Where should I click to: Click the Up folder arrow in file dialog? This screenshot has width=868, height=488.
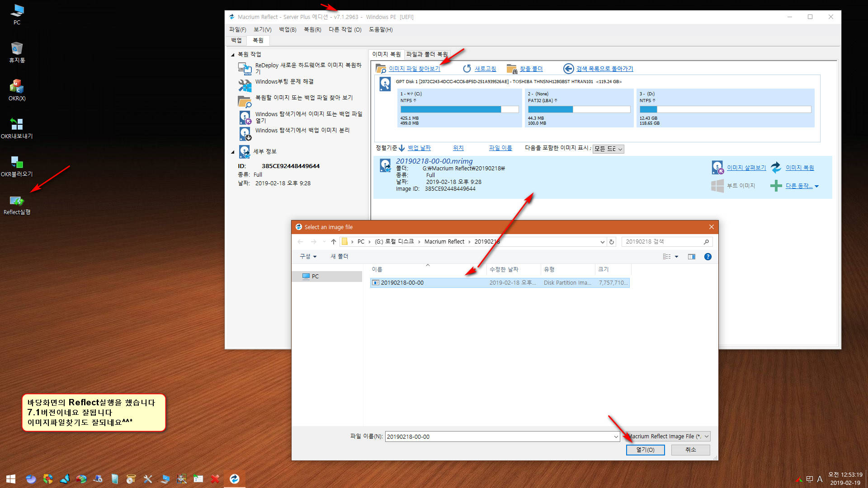334,242
